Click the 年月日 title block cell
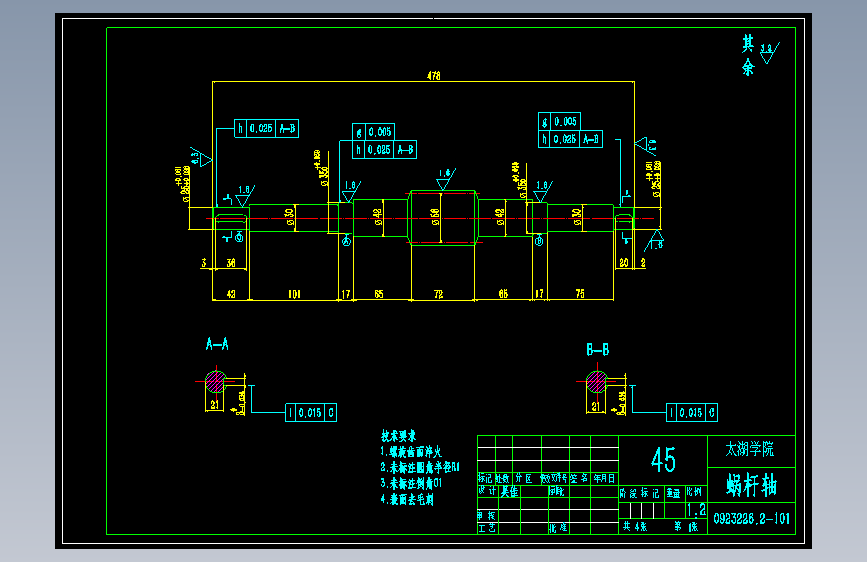This screenshot has height=562, width=867. pos(604,478)
